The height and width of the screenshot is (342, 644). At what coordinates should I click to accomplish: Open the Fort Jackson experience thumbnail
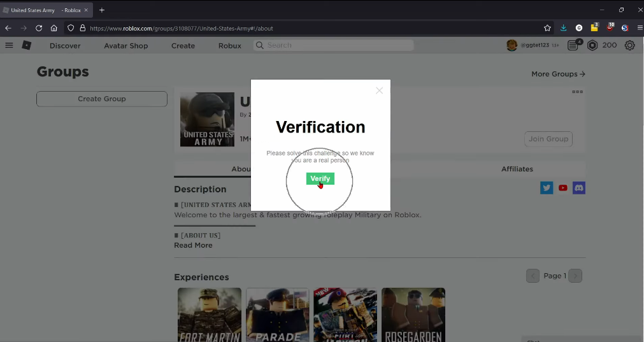pyautogui.click(x=345, y=315)
